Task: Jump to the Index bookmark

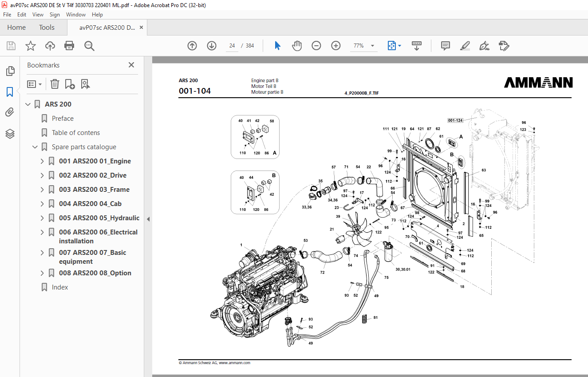Action: (60, 287)
